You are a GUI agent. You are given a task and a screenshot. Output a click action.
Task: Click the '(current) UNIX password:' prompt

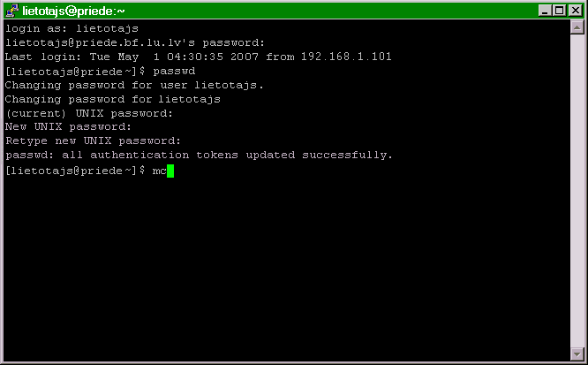[89, 113]
